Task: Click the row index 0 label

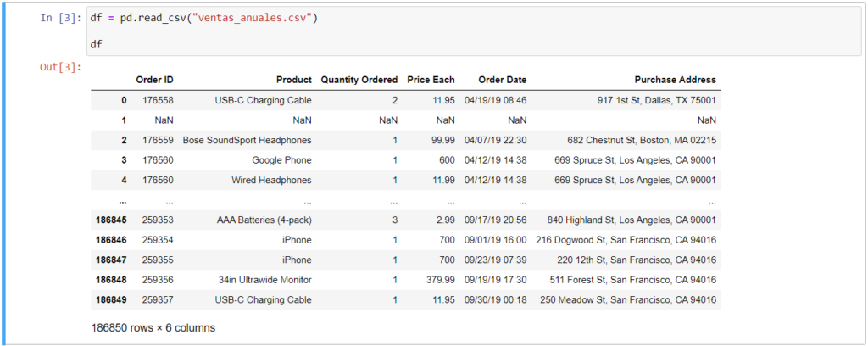Action: click(124, 100)
